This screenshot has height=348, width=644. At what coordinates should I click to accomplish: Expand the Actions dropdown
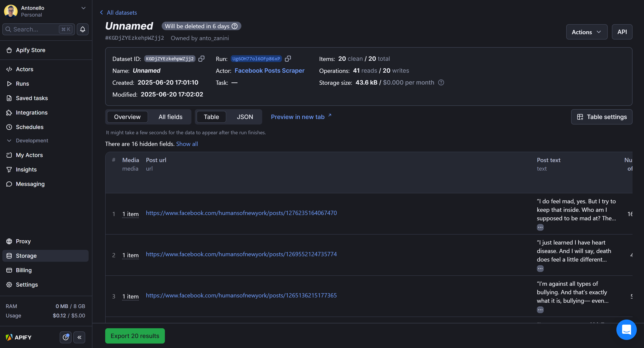[x=586, y=32]
